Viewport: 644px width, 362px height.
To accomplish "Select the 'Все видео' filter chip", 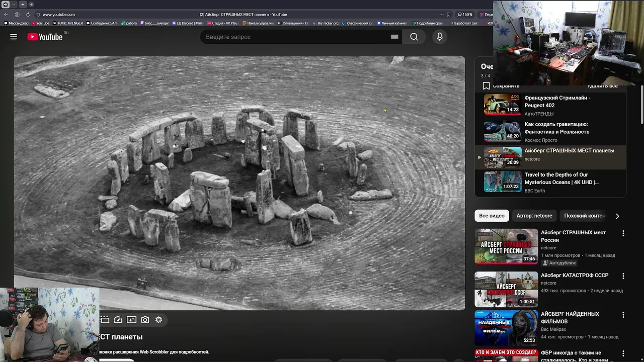I will 492,216.
